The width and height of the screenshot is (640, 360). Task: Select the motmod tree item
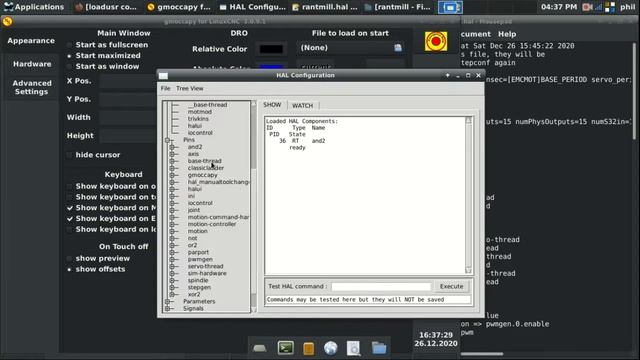(200, 112)
